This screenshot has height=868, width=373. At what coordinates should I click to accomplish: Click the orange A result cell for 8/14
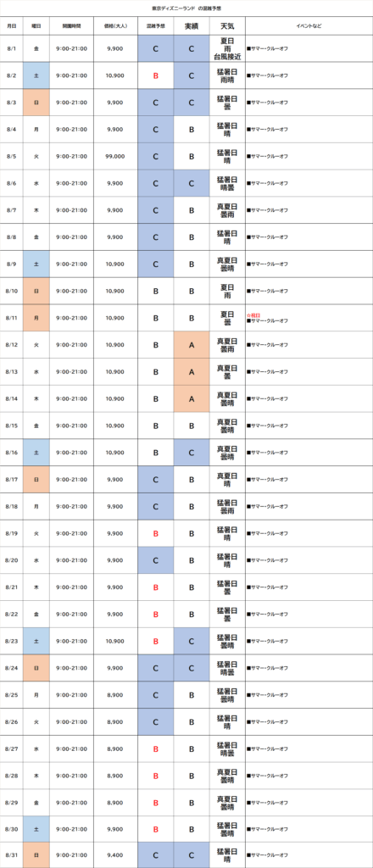pyautogui.click(x=192, y=398)
